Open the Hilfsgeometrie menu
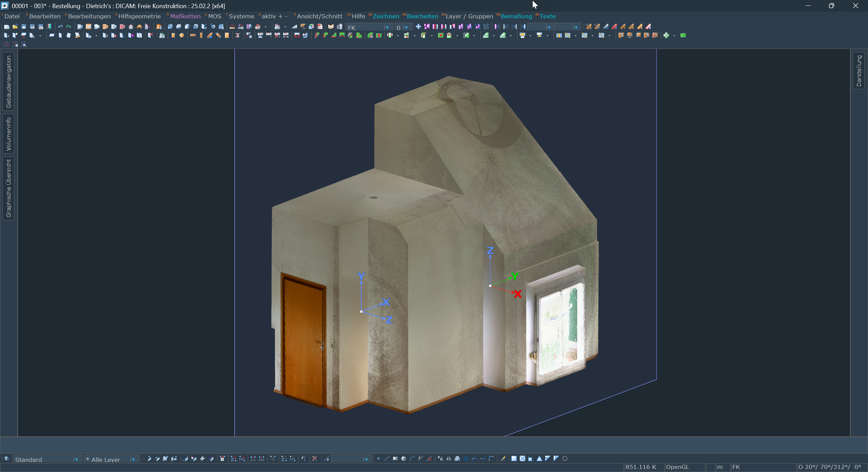This screenshot has width=868, height=472. 139,16
